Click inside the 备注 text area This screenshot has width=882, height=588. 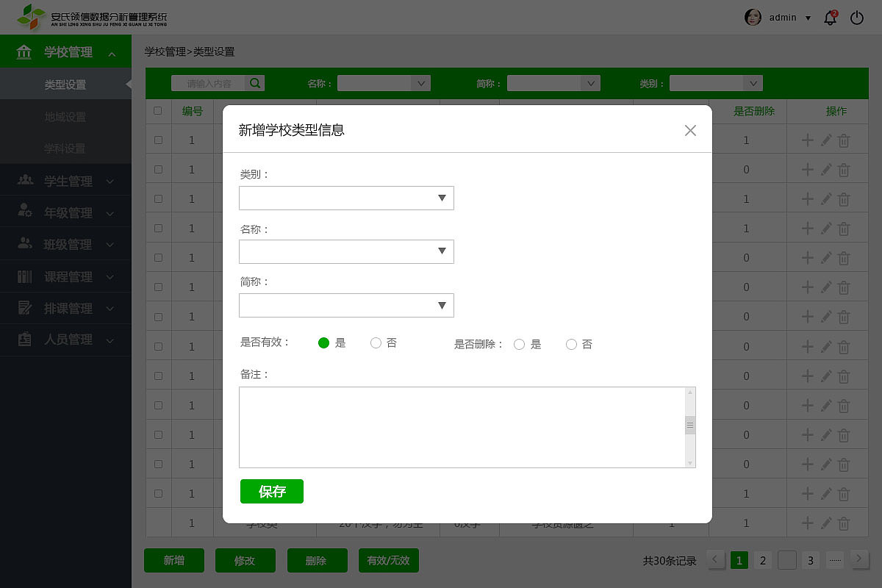click(462, 427)
